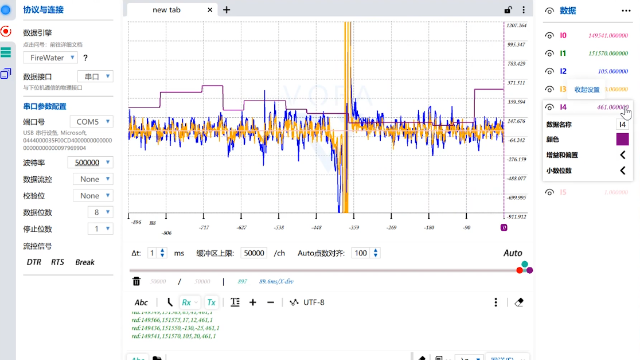Click the lock icon above the plot

click(508, 10)
